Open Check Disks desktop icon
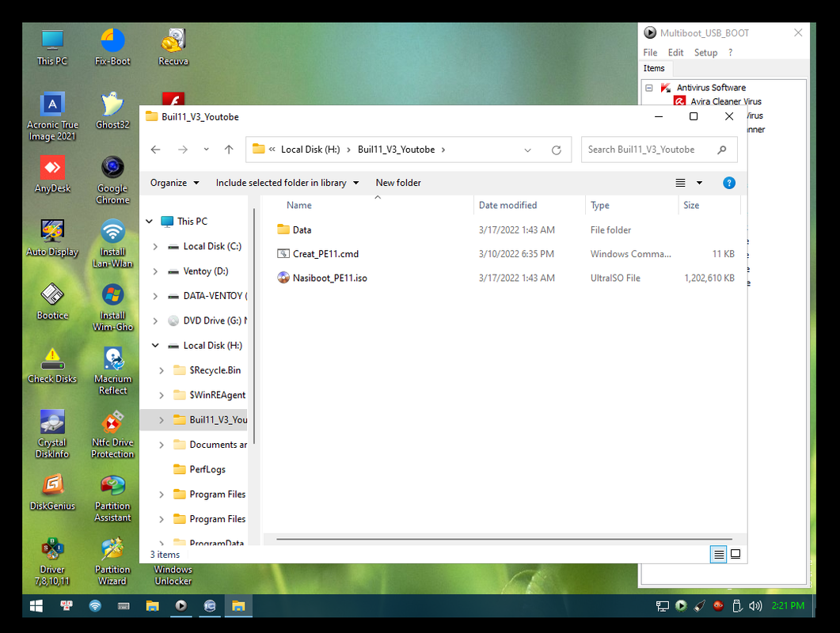The width and height of the screenshot is (840, 633). point(52,366)
